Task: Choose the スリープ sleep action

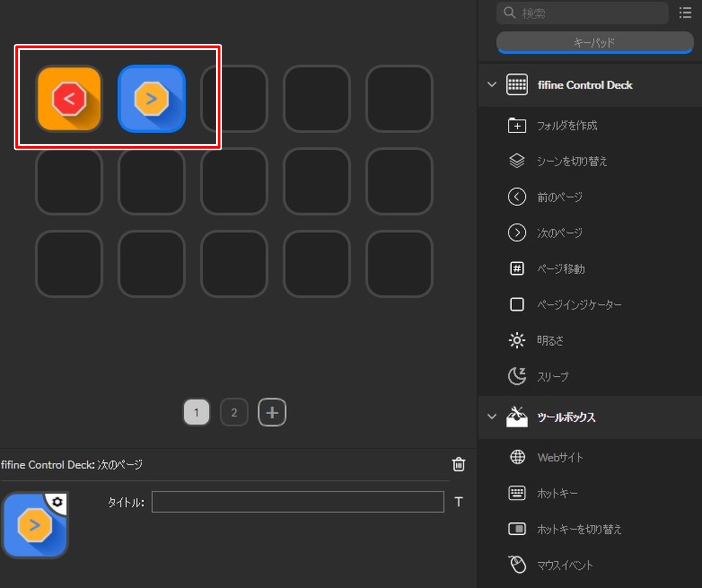Action: pos(552,377)
